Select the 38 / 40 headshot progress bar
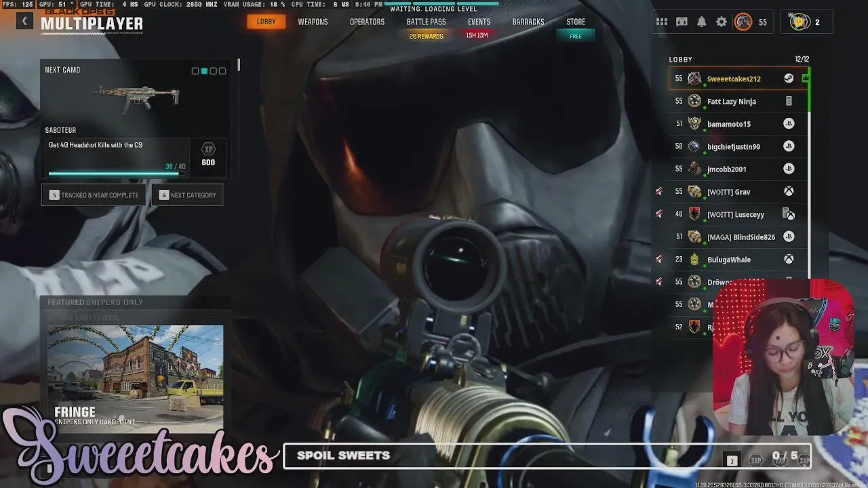Viewport: 868px width, 488px height. tap(117, 174)
